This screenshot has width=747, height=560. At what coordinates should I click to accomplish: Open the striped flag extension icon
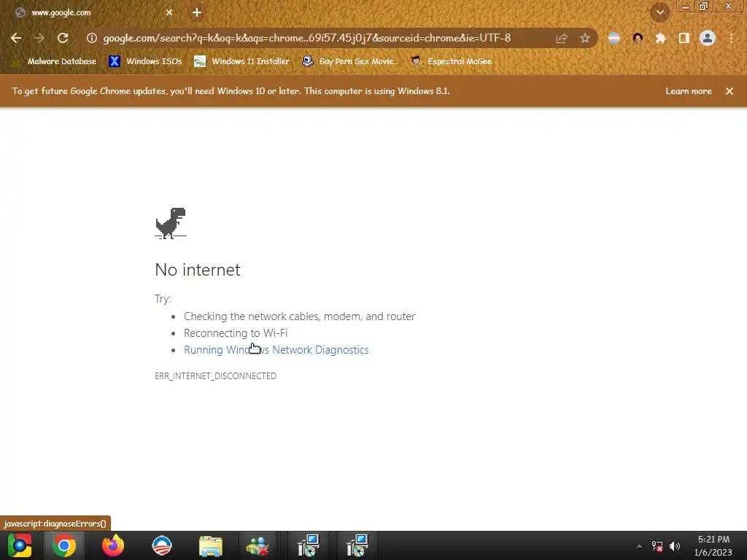[614, 38]
